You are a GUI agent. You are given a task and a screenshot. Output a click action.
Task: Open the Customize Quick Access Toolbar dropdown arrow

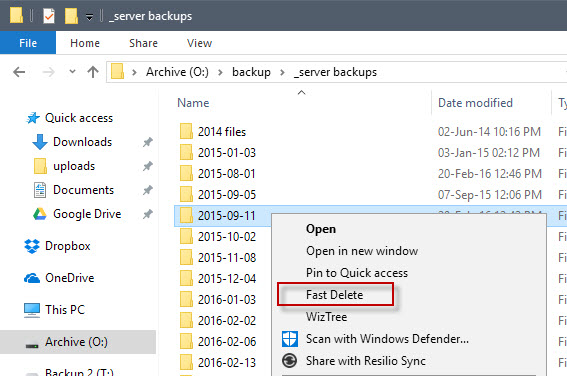[x=89, y=16]
